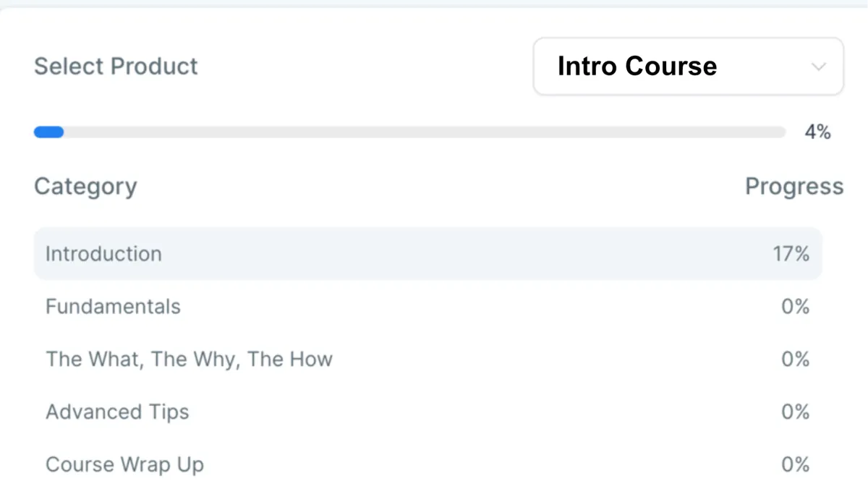Click the 0% value for Advanced Tips
Viewport: 868px width, 489px height.
tap(795, 412)
